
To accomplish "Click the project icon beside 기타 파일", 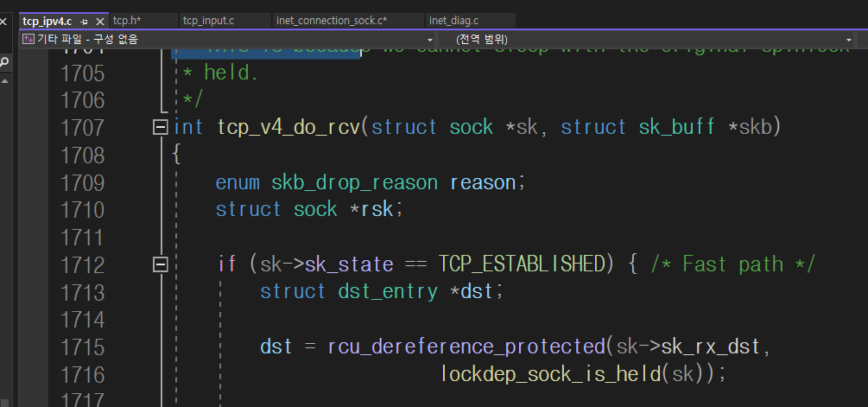I will coord(28,39).
